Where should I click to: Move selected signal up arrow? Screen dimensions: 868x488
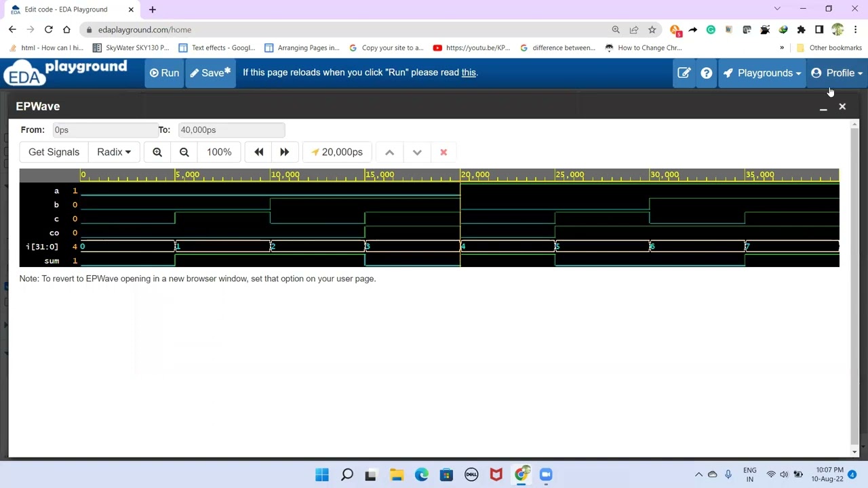[x=389, y=152]
